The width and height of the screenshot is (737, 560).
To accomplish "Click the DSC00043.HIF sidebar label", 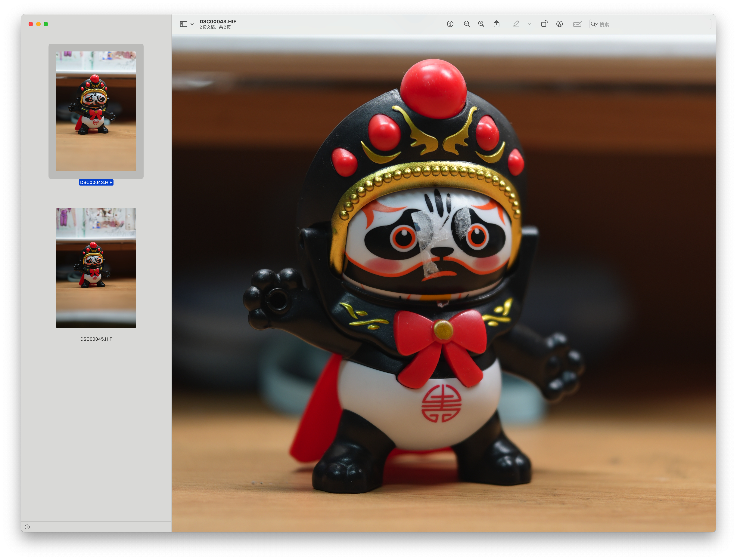I will pyautogui.click(x=96, y=182).
